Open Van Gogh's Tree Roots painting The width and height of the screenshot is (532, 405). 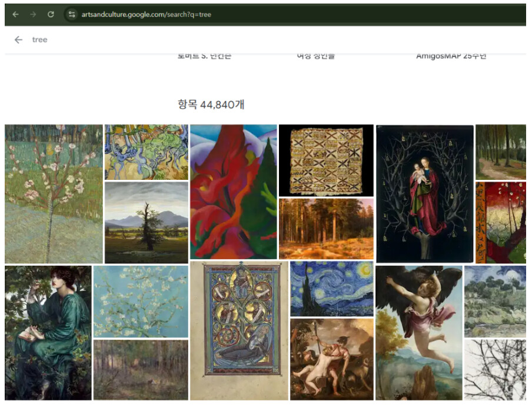click(146, 152)
